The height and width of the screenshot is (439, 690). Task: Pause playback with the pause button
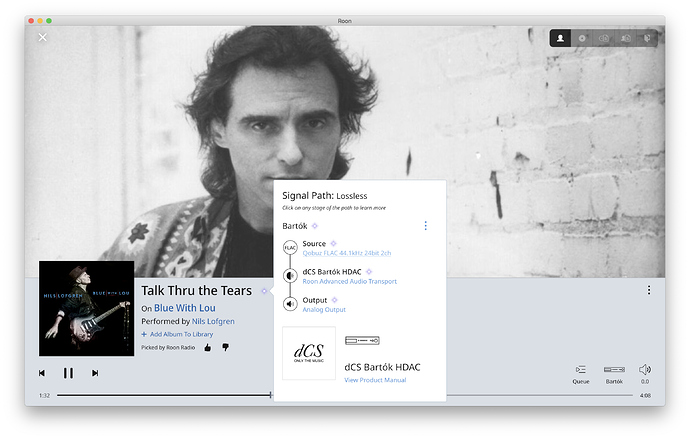click(68, 373)
